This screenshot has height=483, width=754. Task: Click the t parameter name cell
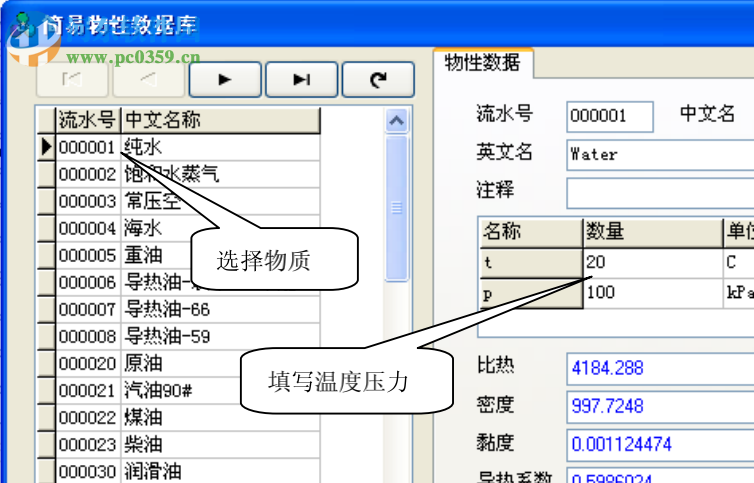point(531,263)
